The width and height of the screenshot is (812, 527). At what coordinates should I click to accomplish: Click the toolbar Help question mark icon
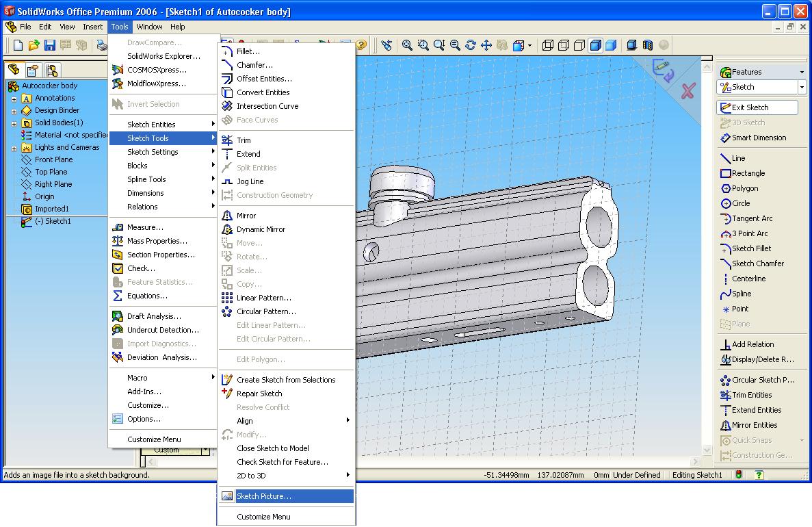(x=361, y=46)
